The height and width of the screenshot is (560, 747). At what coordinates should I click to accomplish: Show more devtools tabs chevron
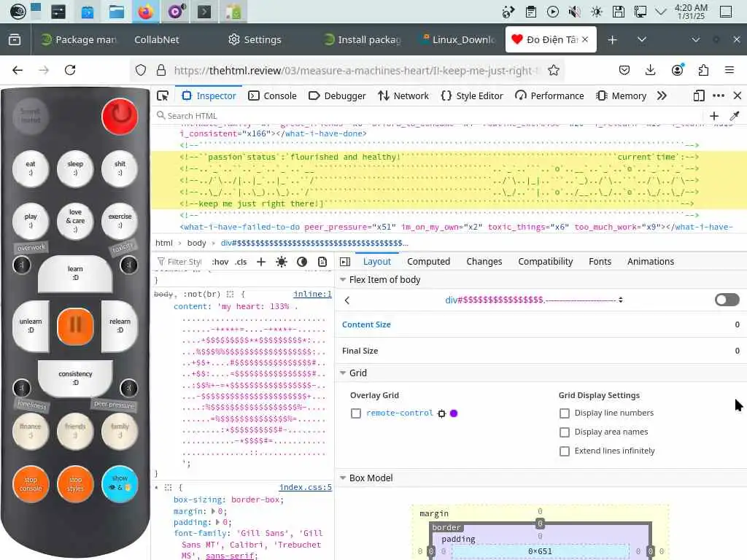point(661,96)
